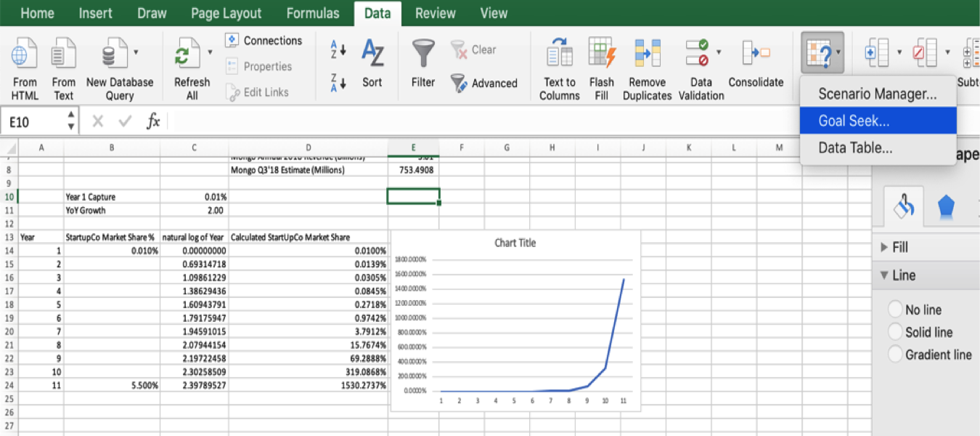Choose the Solid line option
Image resolution: width=980 pixels, height=436 pixels.
coord(895,331)
